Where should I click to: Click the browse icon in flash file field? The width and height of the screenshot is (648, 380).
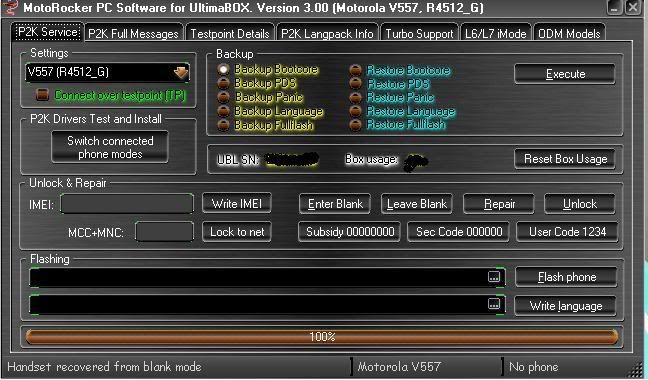point(494,277)
